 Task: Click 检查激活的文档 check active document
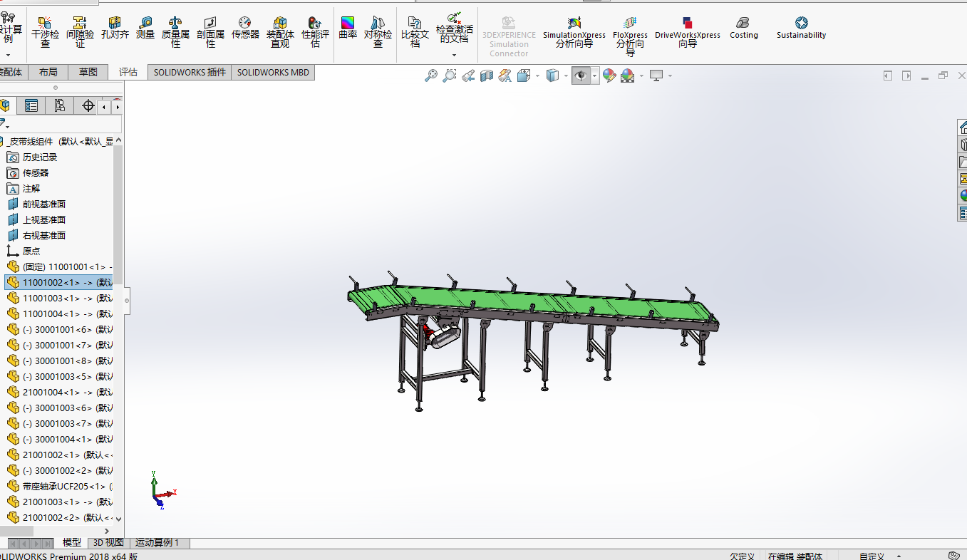coord(454,28)
